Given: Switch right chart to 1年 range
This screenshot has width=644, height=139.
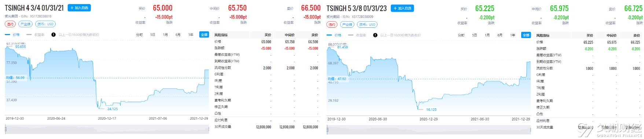Looking at the screenshot, I should 512,35.
